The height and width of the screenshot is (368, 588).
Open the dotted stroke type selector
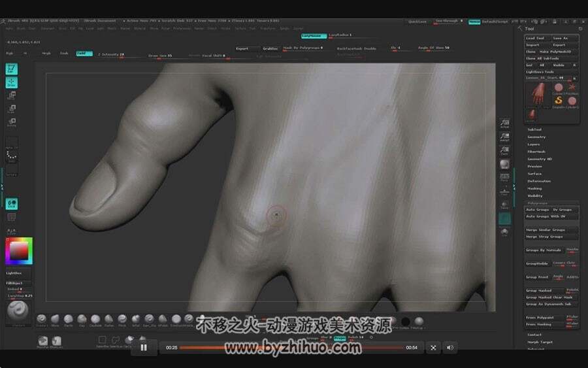coord(12,155)
